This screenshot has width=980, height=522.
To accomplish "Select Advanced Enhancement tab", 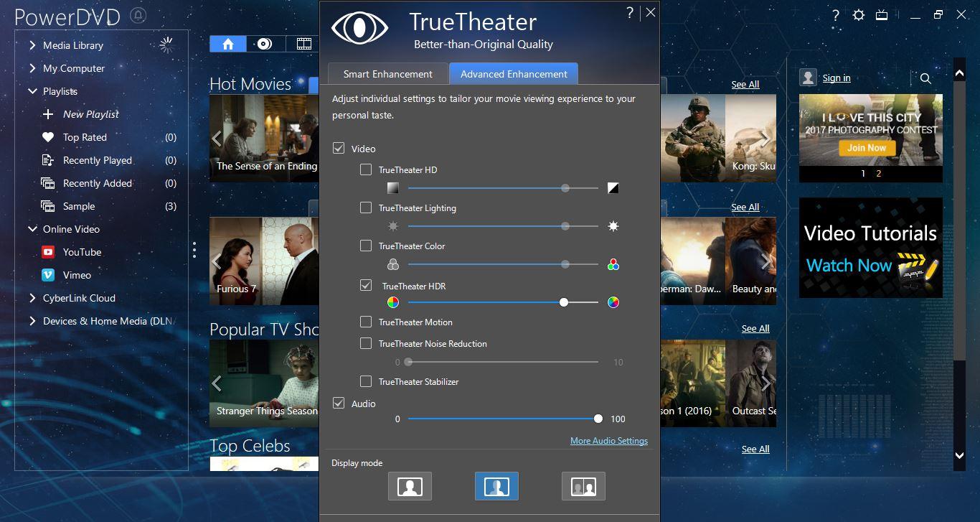I will pyautogui.click(x=514, y=74).
